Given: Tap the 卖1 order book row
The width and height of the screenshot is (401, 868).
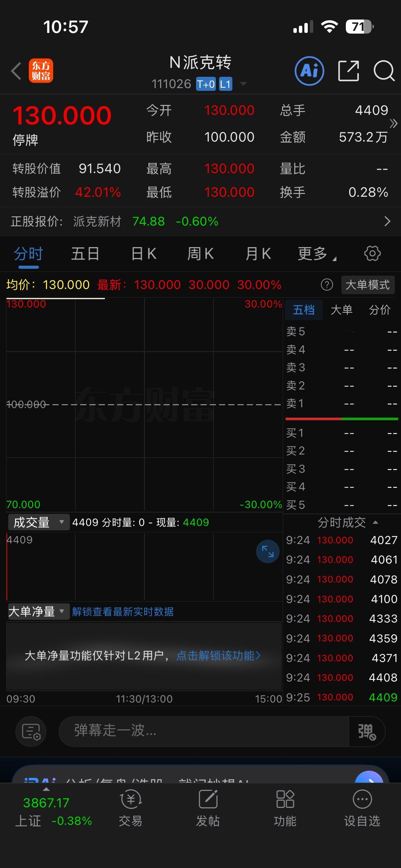Looking at the screenshot, I should pyautogui.click(x=342, y=403).
